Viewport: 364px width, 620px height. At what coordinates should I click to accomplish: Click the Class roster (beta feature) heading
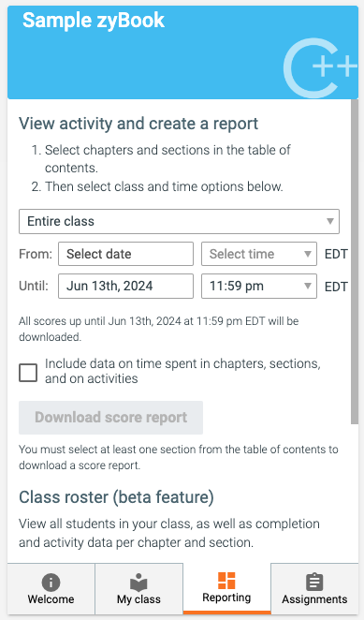click(x=116, y=497)
